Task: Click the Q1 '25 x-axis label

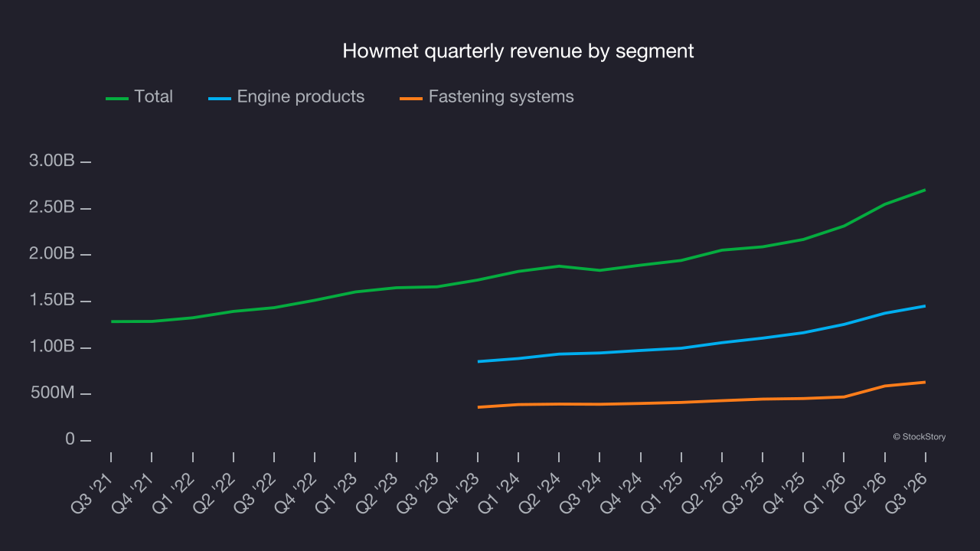Action: coord(661,495)
